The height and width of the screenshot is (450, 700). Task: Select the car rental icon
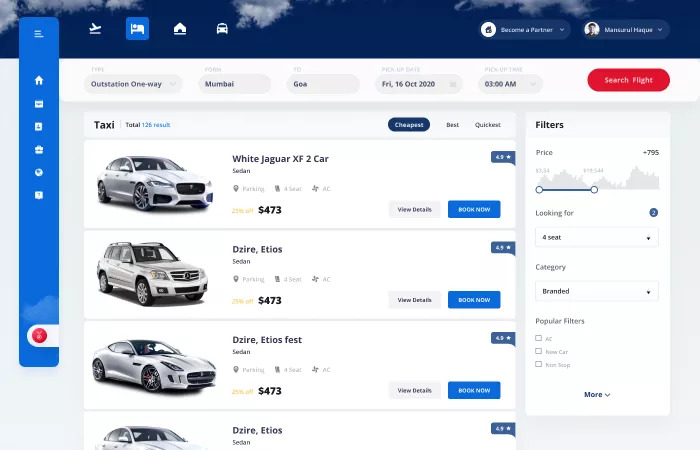click(222, 29)
